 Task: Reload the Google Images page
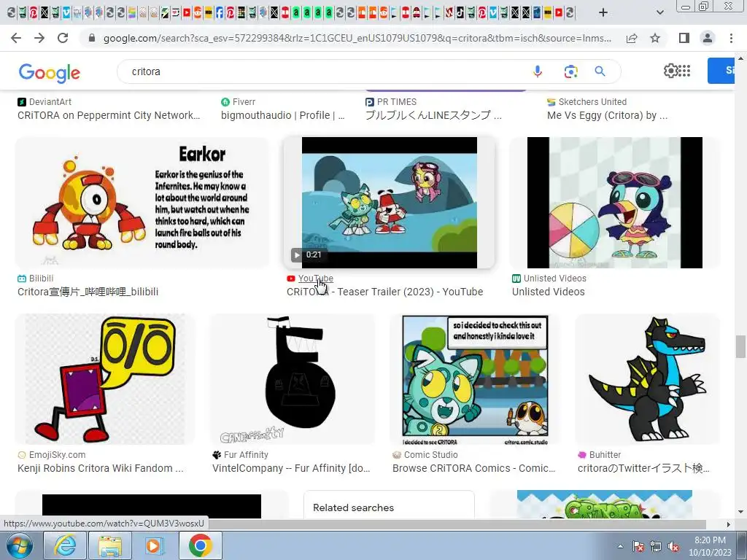click(63, 38)
